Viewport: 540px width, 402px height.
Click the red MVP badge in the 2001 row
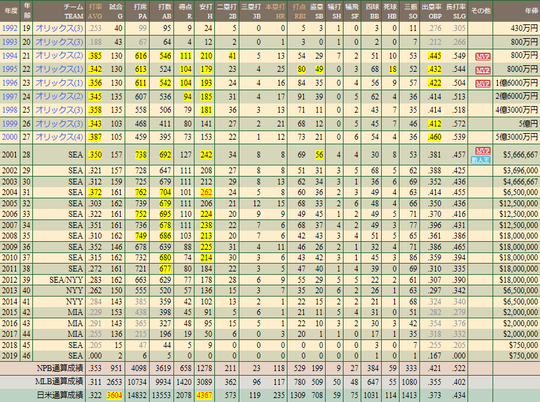click(482, 151)
